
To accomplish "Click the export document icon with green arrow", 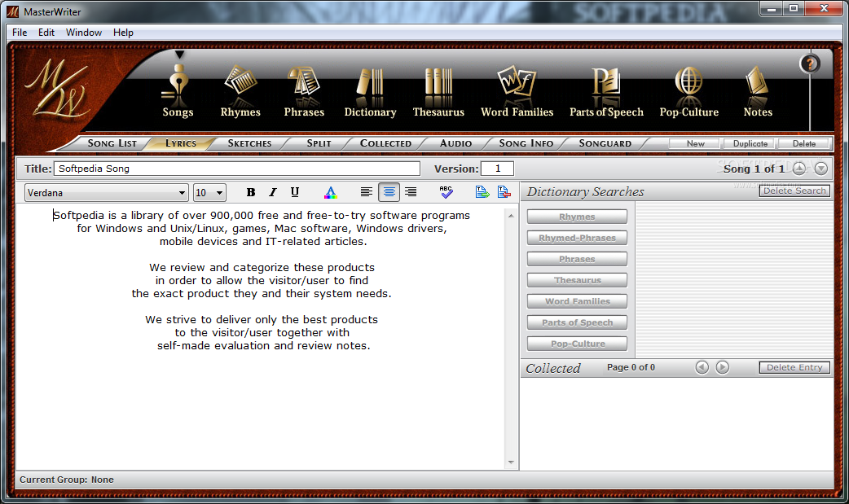I will [482, 191].
